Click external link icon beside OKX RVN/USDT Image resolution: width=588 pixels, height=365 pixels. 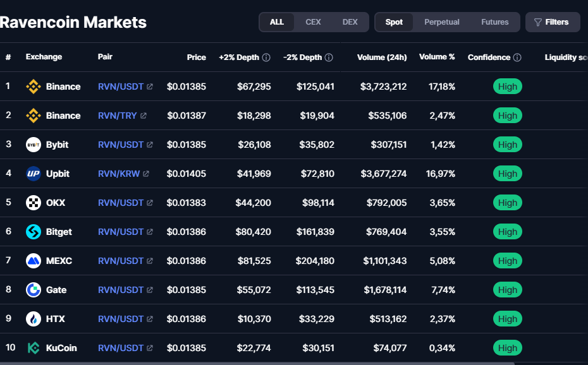[x=150, y=203]
